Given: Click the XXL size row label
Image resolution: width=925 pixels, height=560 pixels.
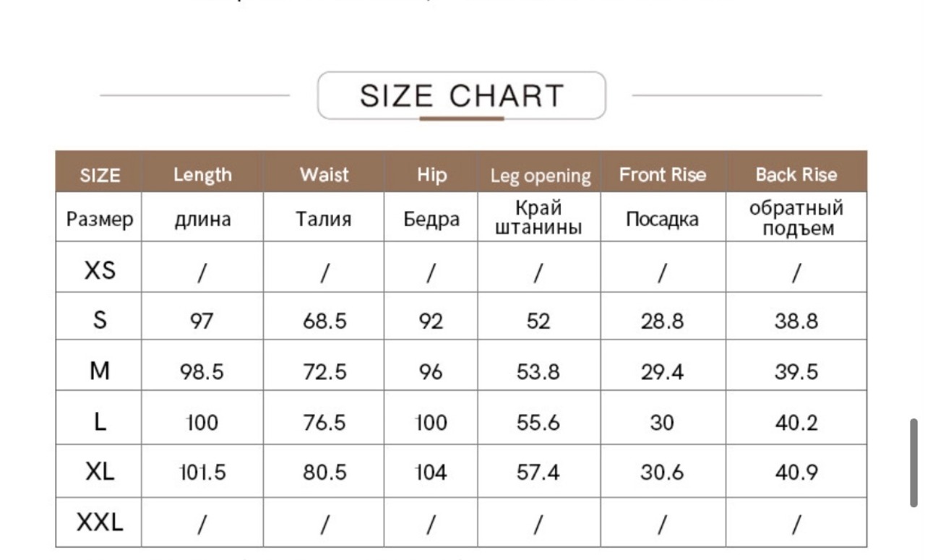Looking at the screenshot, I should (x=100, y=522).
